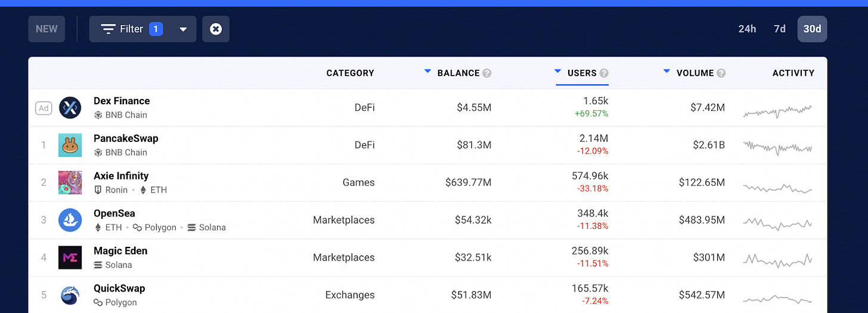Screen dimensions: 868x313
Task: Click the Dex Finance logo icon
Action: coord(70,108)
